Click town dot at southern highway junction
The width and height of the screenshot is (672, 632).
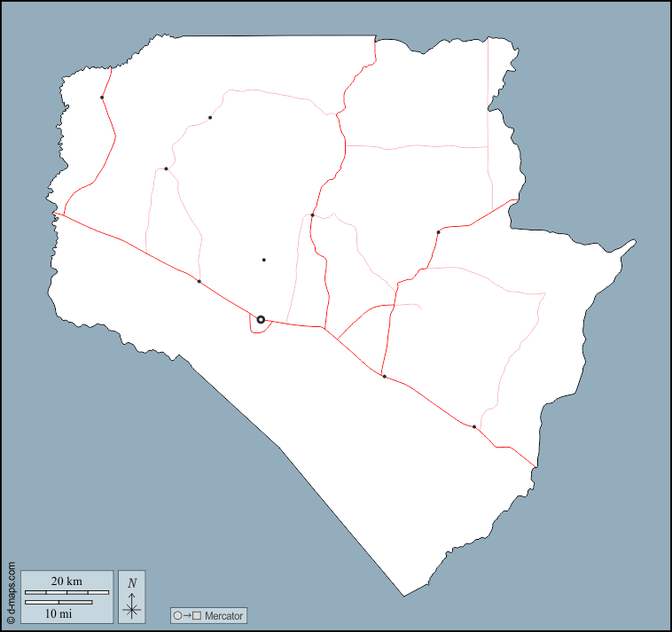point(384,377)
